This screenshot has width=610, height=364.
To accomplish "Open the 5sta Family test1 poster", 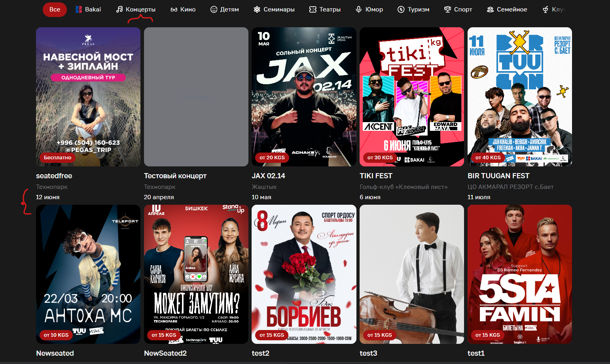I will pyautogui.click(x=520, y=274).
